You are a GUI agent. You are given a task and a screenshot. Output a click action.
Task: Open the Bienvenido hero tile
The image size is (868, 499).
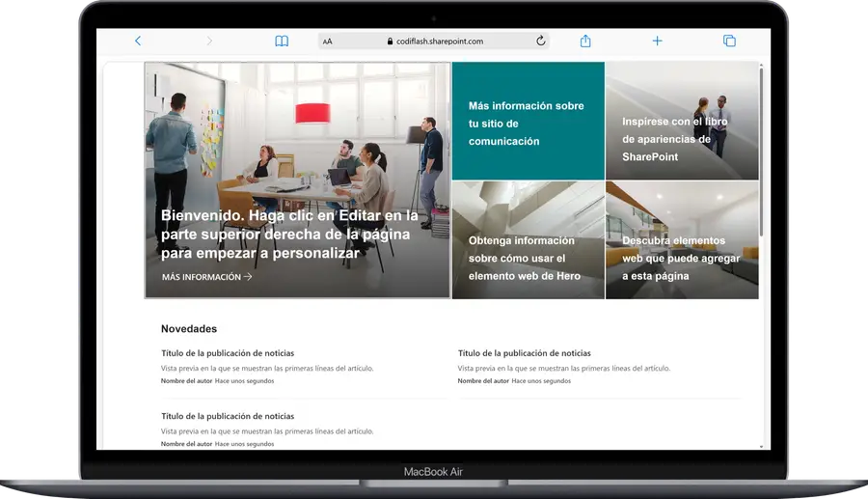coord(297,180)
